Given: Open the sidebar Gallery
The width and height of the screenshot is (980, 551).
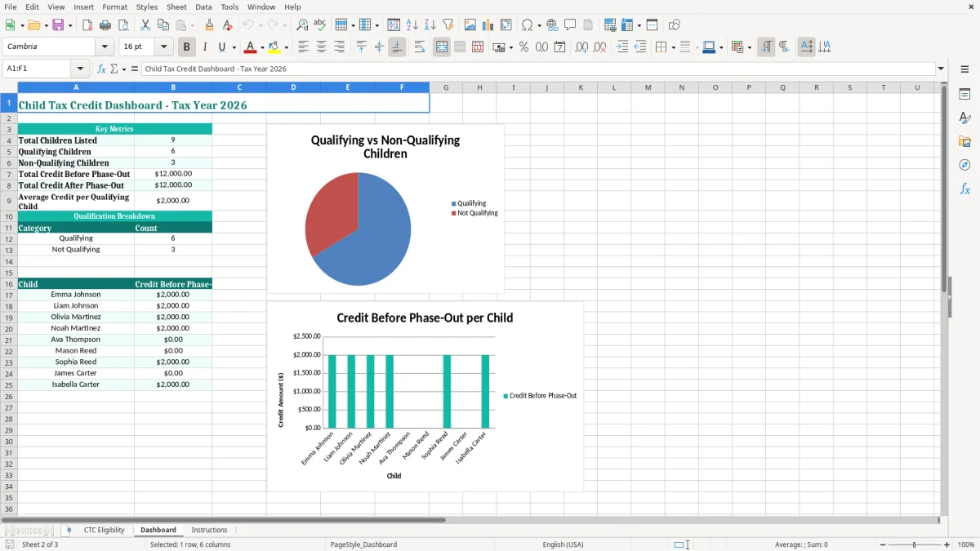Looking at the screenshot, I should click(x=964, y=141).
